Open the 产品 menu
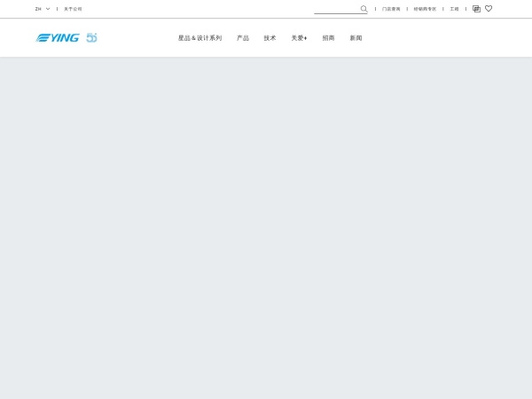This screenshot has height=399, width=532. 243,38
